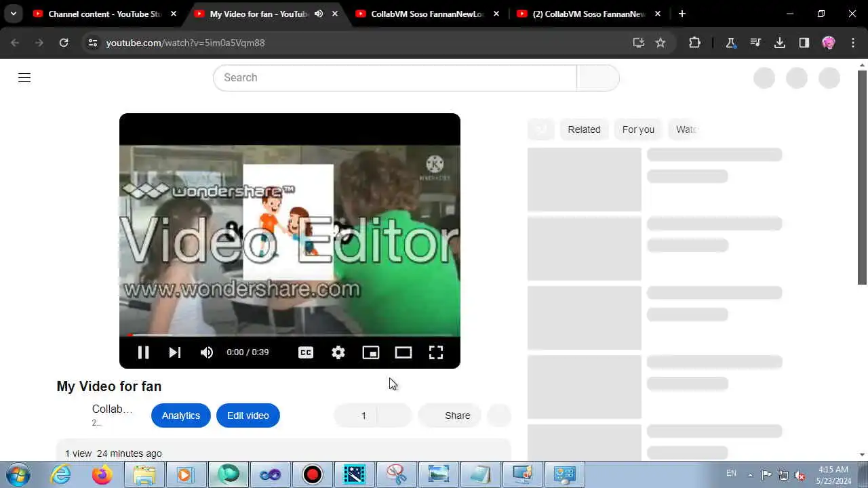The width and height of the screenshot is (868, 488).
Task: Open the video player settings gear
Action: pyautogui.click(x=338, y=352)
